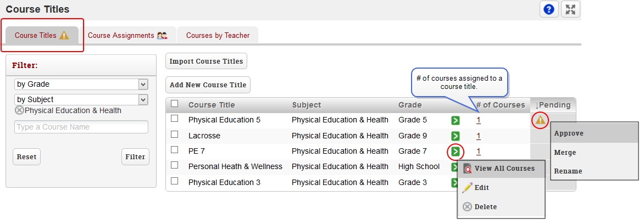Check the box for Lacrosse
The height and width of the screenshot is (224, 644).
click(175, 134)
